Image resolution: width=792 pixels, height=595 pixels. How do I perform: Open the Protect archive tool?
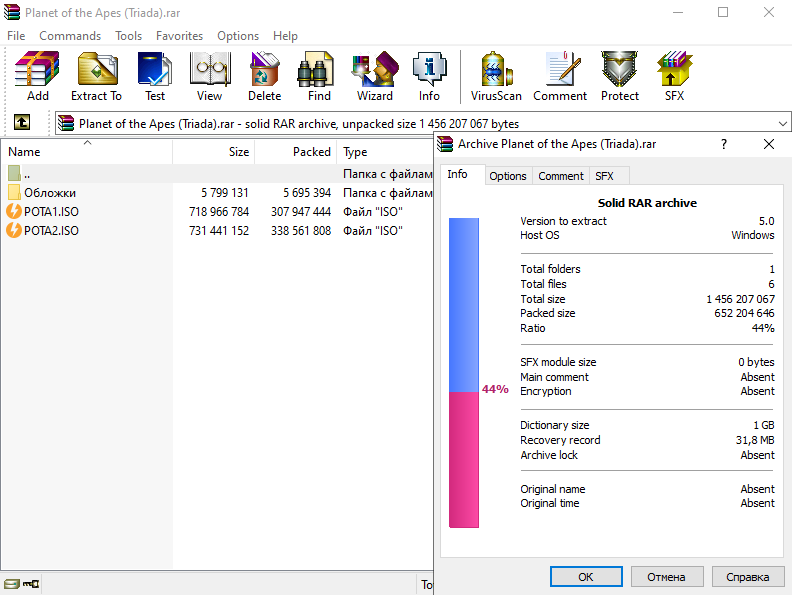pyautogui.click(x=620, y=76)
